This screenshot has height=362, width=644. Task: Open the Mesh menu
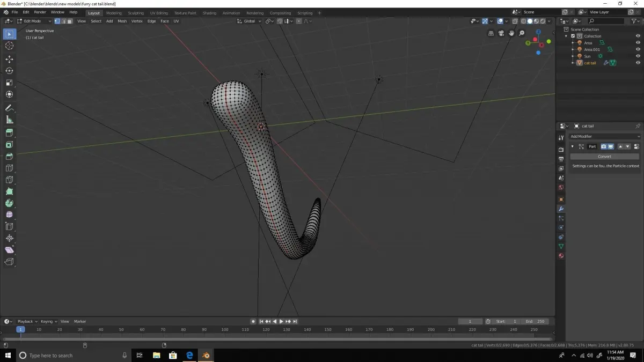[x=122, y=21]
